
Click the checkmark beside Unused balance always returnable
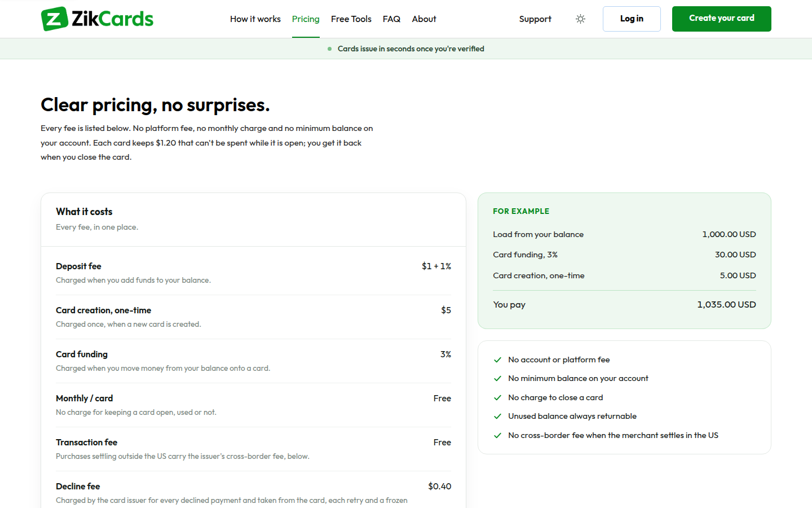[x=497, y=417]
